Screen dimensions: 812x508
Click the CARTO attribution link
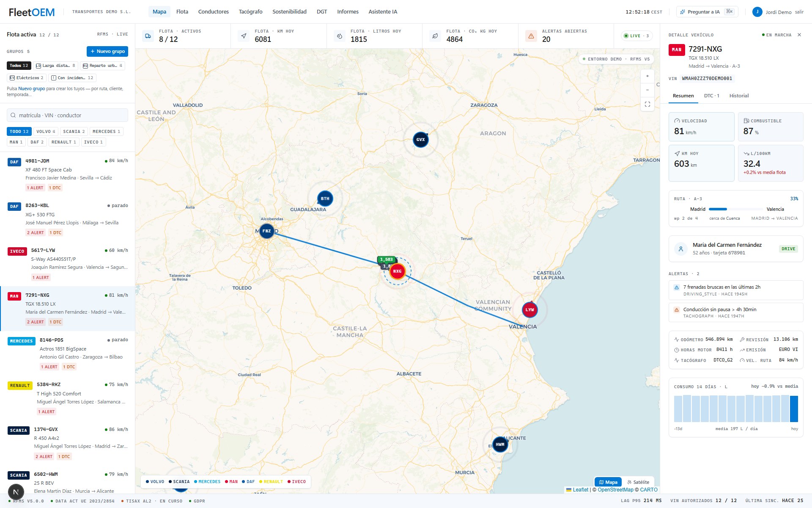pyautogui.click(x=649, y=490)
